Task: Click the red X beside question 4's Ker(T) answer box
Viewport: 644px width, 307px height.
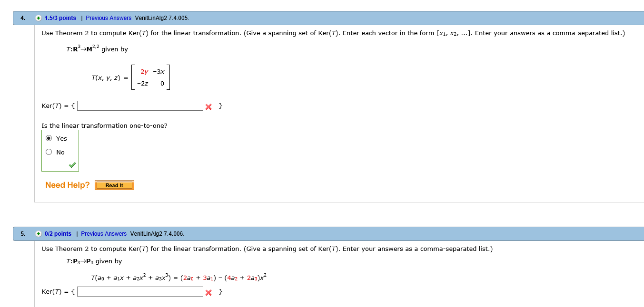Action: pos(208,106)
